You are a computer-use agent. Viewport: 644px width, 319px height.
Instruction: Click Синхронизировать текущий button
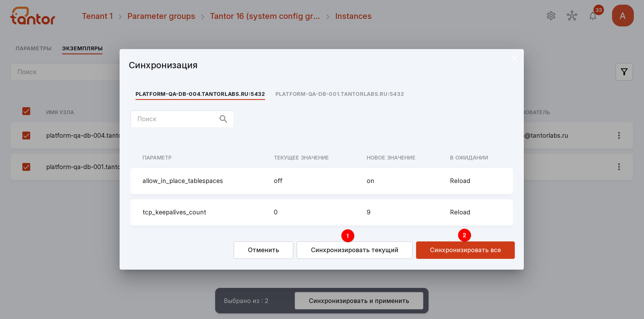point(354,250)
